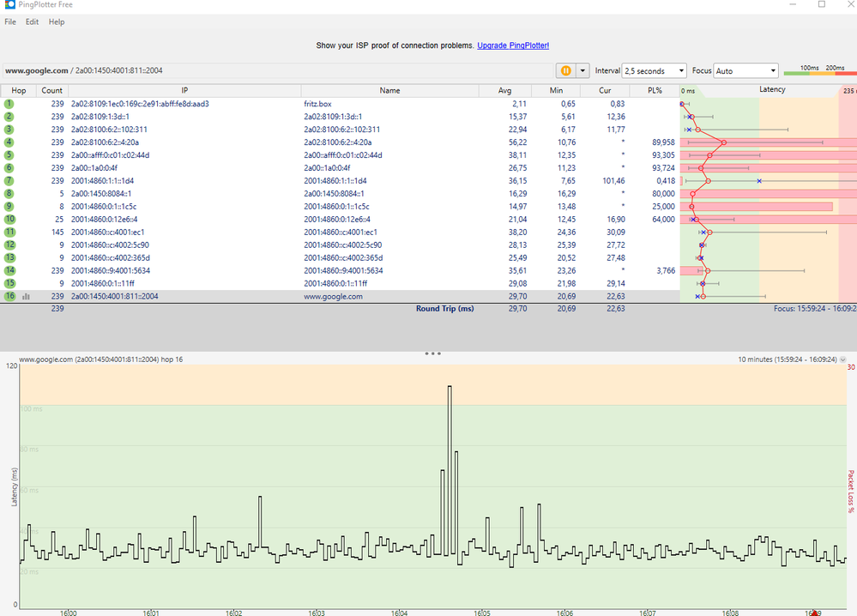Viewport: 857px width, 616px height.
Task: Click IP 2a00:1450:8084::1 in hop 8
Action: click(101, 194)
